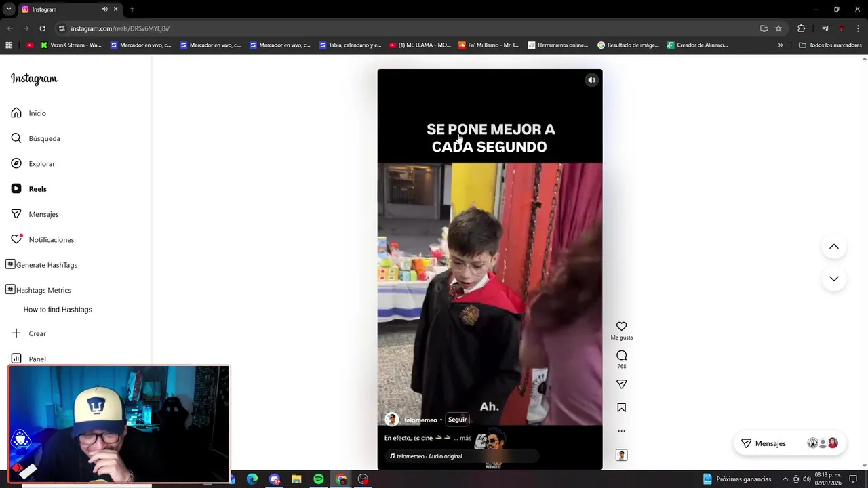
Task: Open VazinK Stream bookmark
Action: [x=71, y=45]
